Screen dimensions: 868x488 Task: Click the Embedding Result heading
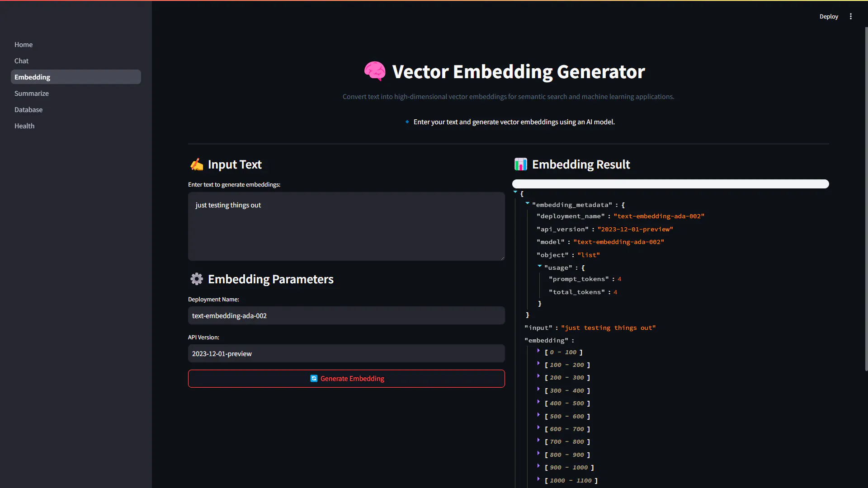point(581,164)
